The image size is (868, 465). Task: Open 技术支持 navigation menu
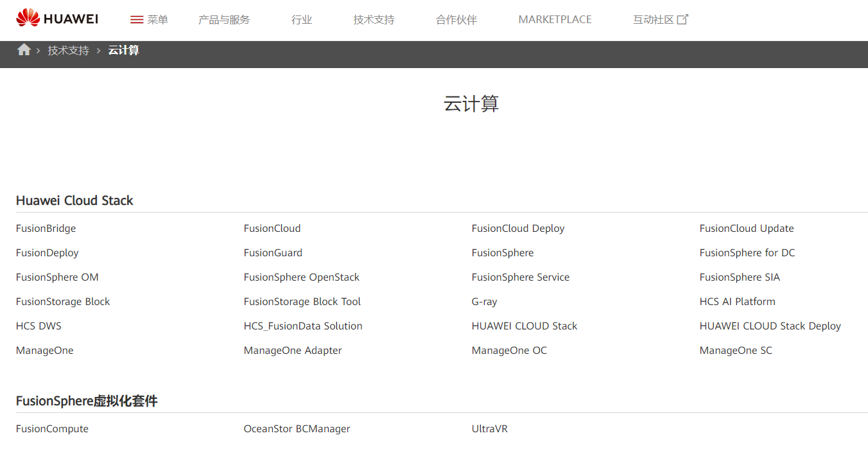(x=374, y=20)
